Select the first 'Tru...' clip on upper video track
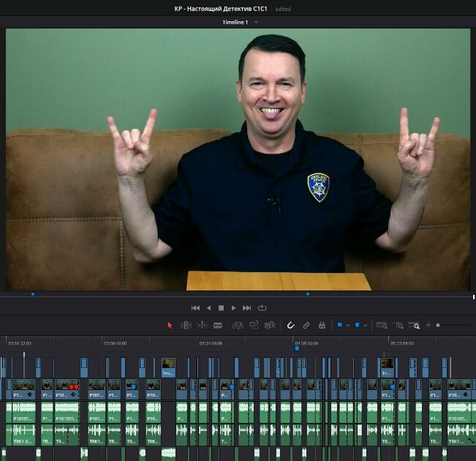 pyautogui.click(x=168, y=367)
